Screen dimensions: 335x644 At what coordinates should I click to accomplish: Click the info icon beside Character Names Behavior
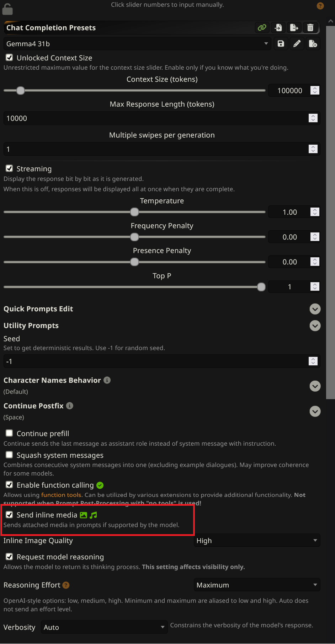point(107,380)
